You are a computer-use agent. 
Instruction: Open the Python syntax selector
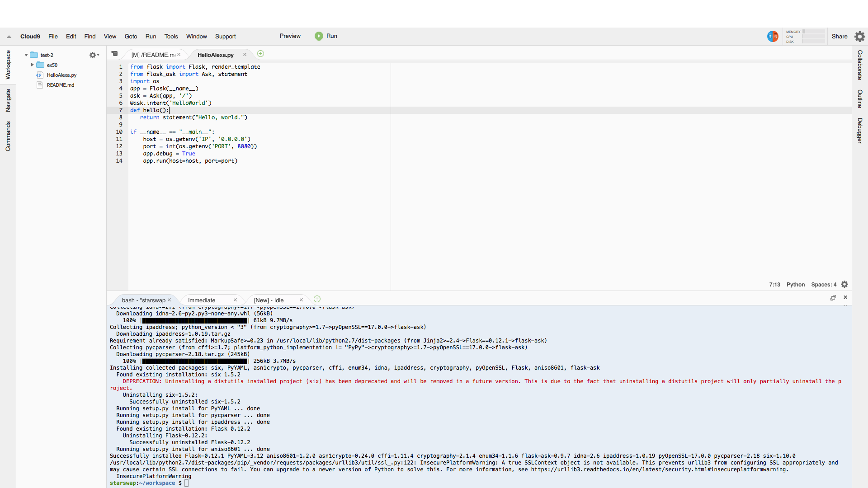[x=795, y=285]
